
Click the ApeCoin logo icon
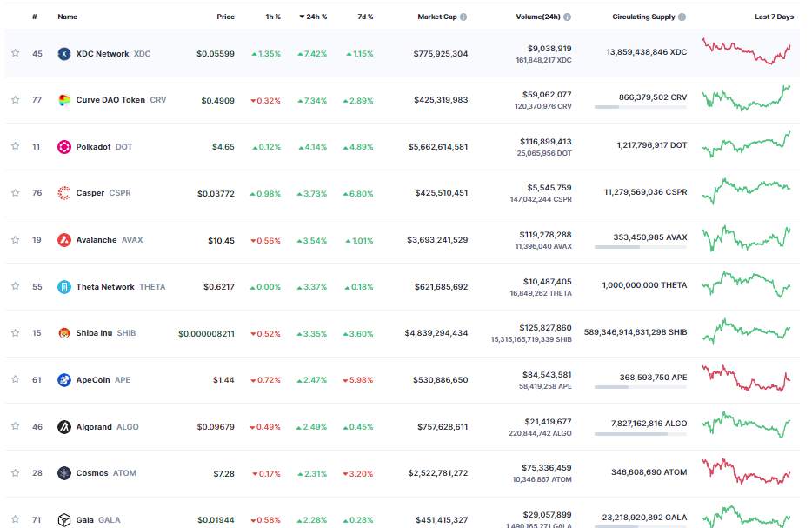pos(64,380)
